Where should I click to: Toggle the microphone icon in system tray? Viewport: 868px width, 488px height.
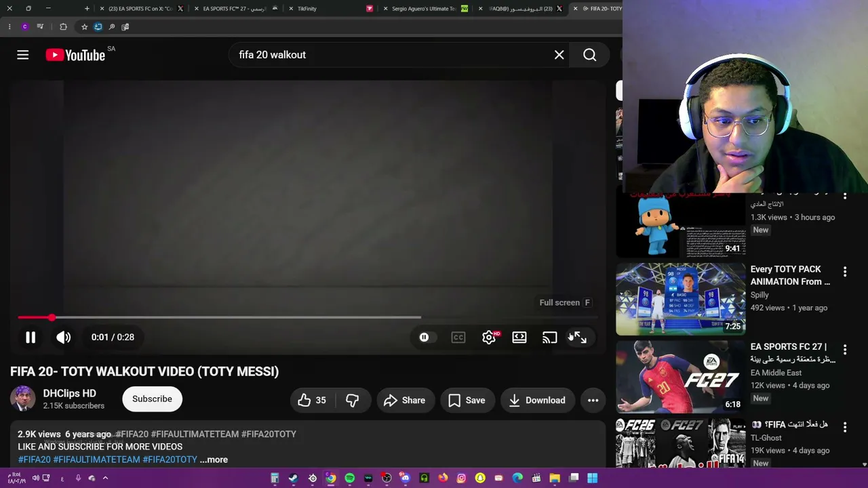[78, 478]
